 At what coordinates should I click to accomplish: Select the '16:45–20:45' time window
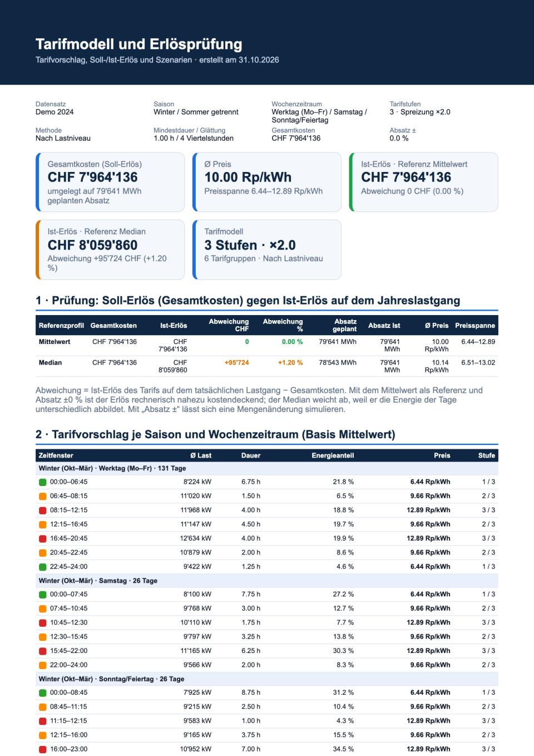(68, 538)
